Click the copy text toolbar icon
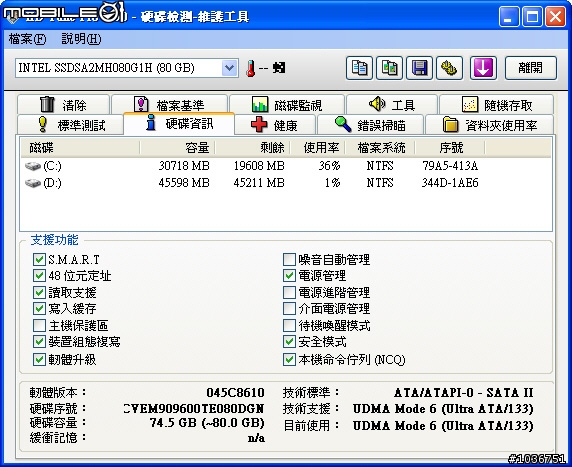 359,68
